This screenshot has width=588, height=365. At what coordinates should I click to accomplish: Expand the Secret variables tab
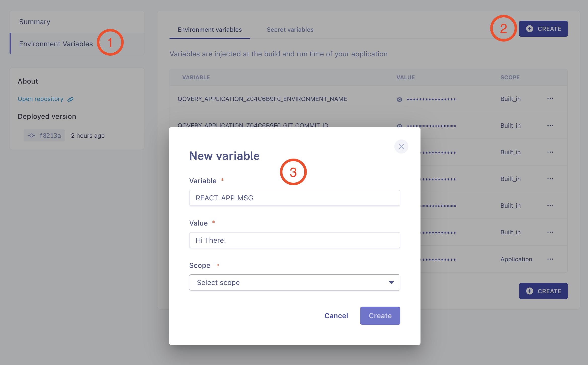point(290,29)
